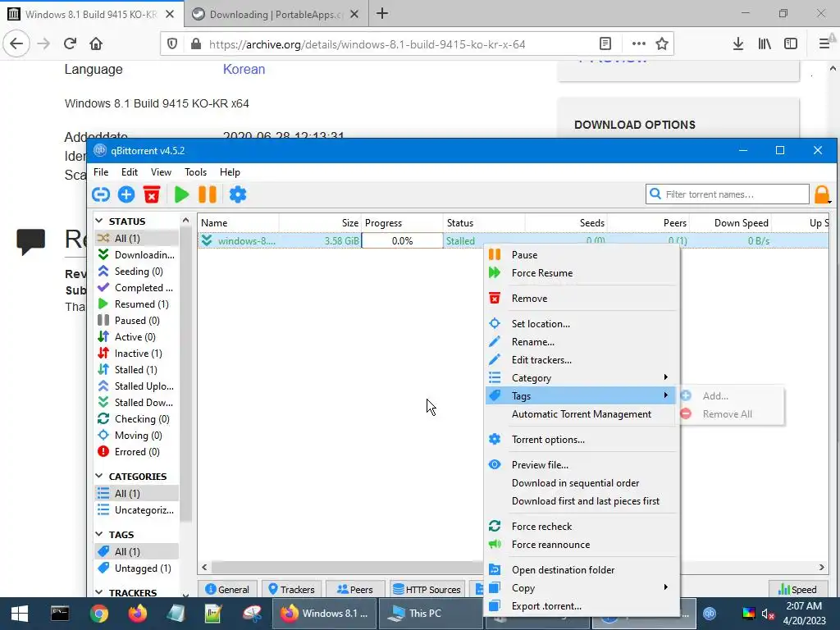Screen dimensions: 840x630
Task: Collapse the TAGS sidebar section
Action: click(x=99, y=534)
